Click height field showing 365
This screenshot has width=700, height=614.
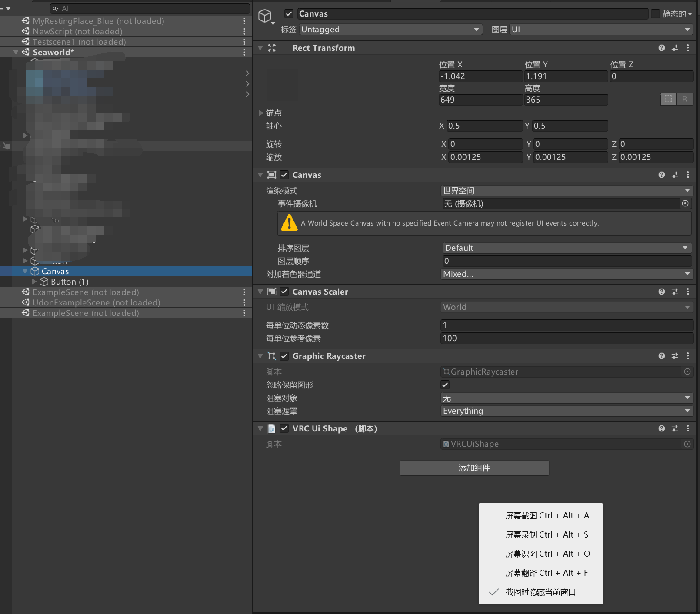566,100
